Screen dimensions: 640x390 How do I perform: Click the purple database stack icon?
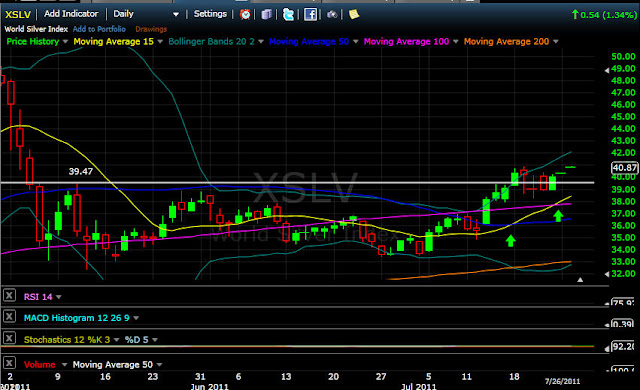[x=267, y=14]
